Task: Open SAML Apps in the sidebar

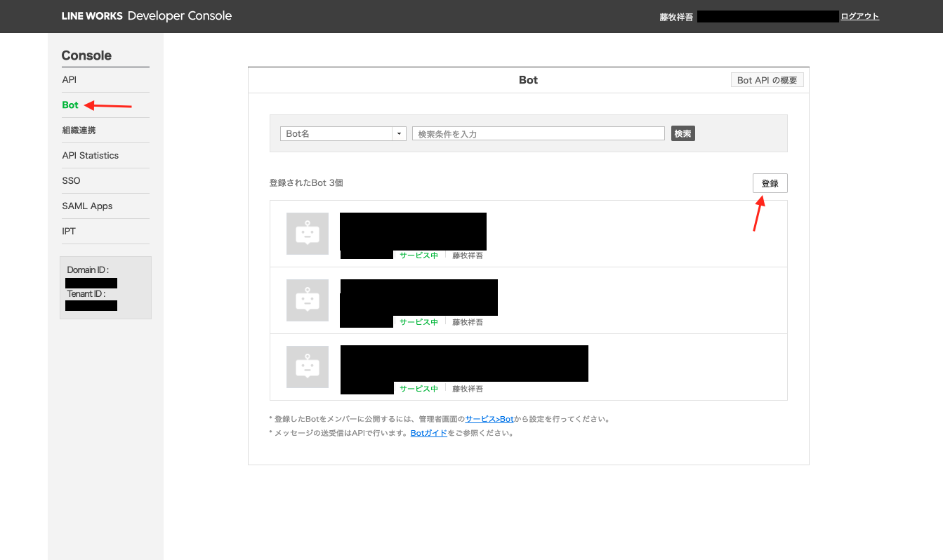Action: tap(87, 206)
